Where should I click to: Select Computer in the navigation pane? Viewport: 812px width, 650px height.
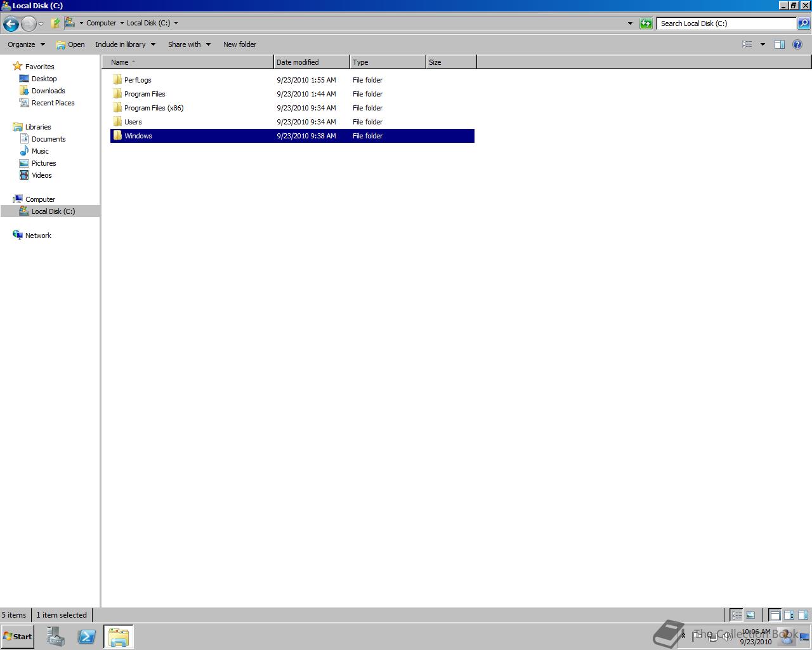[x=34, y=199]
